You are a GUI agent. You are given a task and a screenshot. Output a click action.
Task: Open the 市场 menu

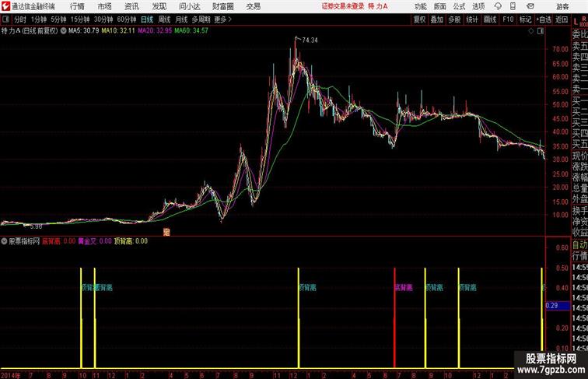104,6
